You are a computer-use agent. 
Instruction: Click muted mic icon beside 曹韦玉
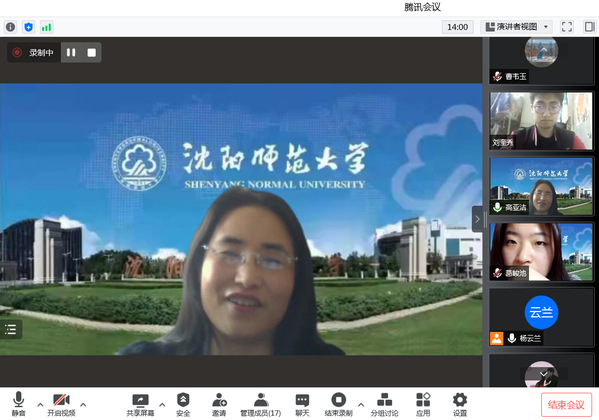(497, 76)
